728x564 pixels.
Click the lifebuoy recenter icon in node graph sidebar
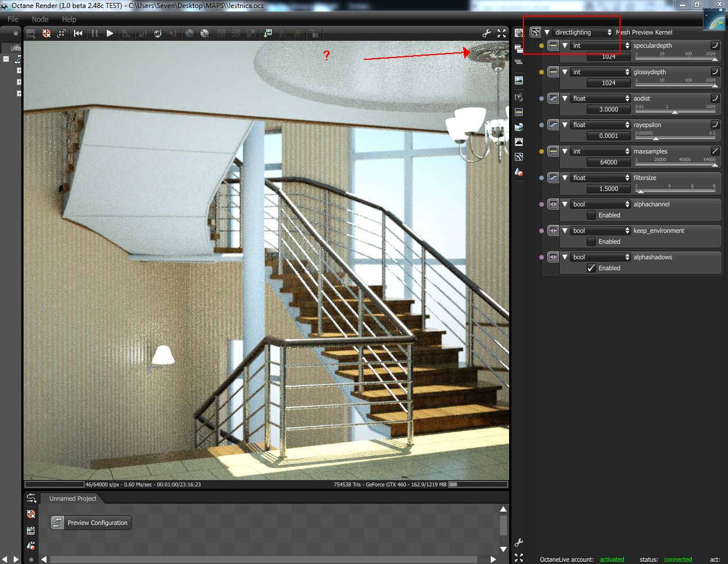coord(31,514)
